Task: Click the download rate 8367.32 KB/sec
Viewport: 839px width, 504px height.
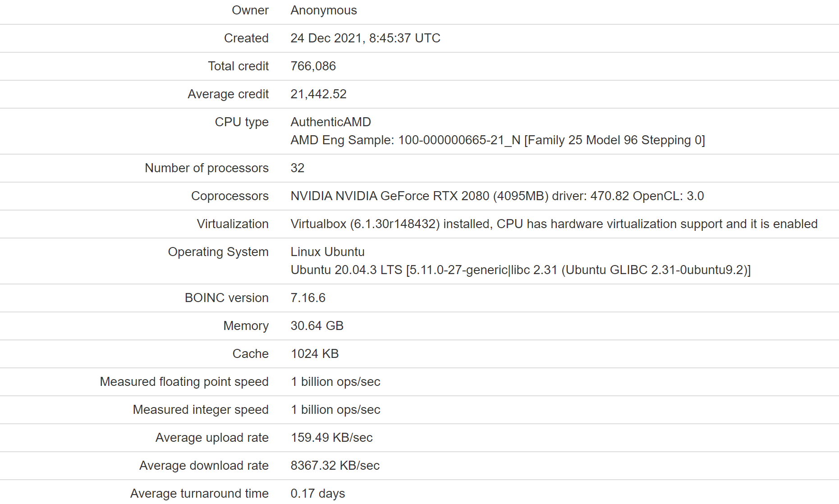Action: 335,466
